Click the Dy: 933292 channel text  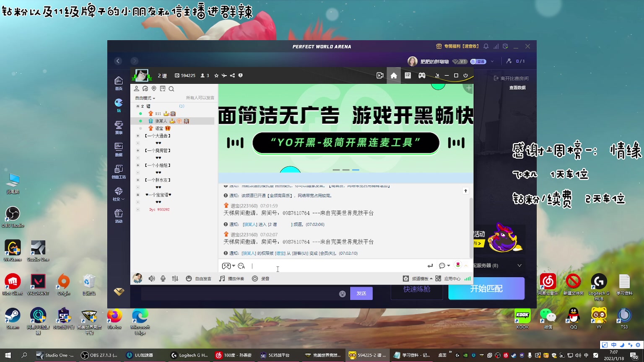[159, 209]
